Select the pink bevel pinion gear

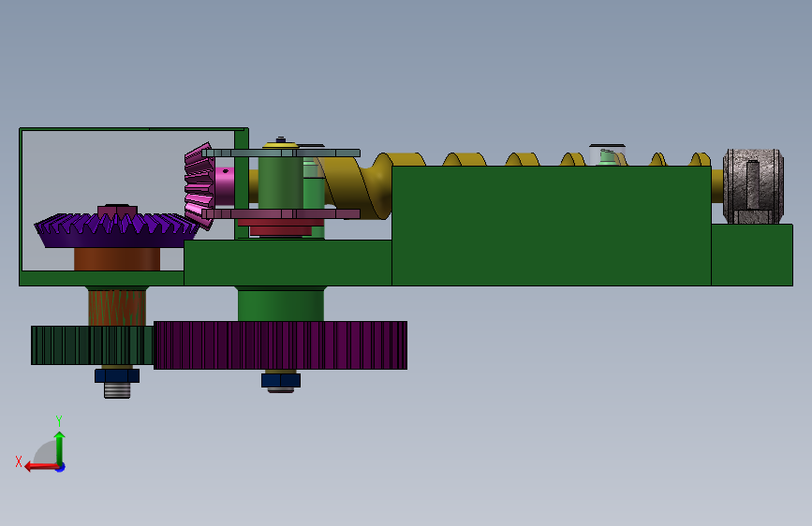click(199, 186)
